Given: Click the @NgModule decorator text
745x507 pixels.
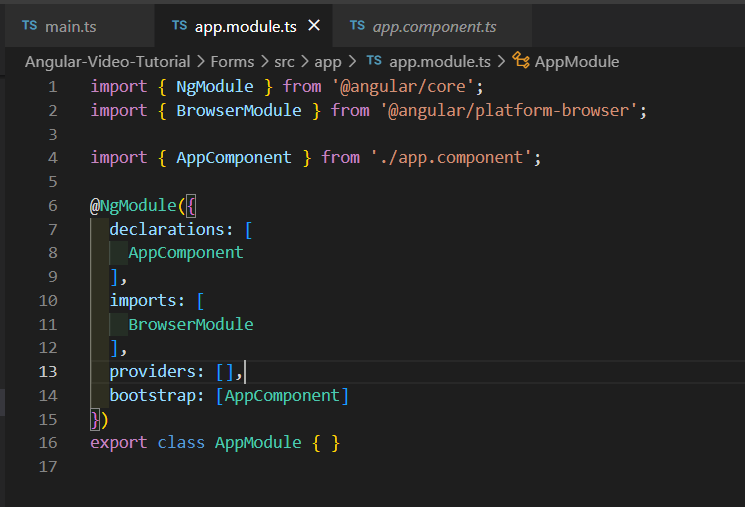Looking at the screenshot, I should [x=133, y=206].
